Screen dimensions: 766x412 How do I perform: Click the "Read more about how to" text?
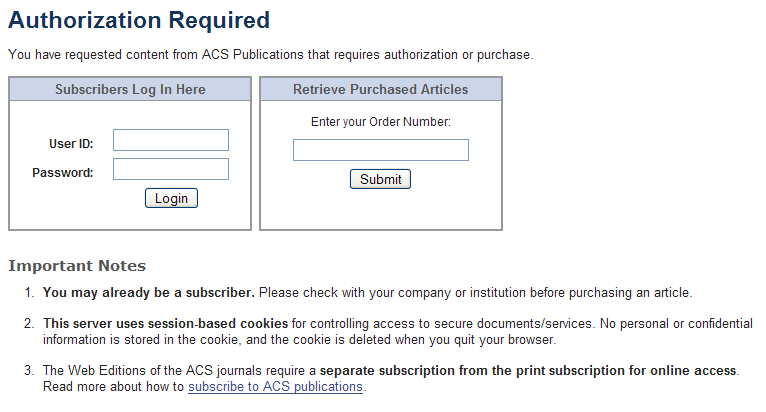[114, 387]
